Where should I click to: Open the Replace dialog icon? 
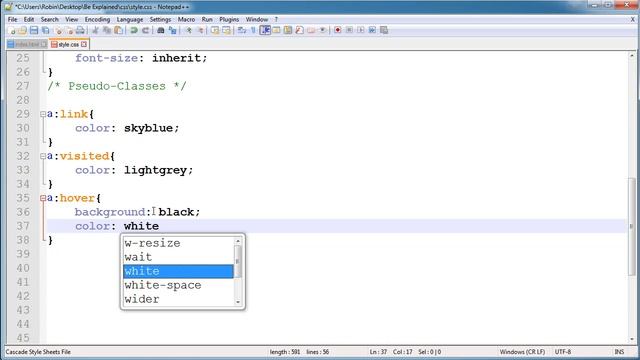click(172, 30)
